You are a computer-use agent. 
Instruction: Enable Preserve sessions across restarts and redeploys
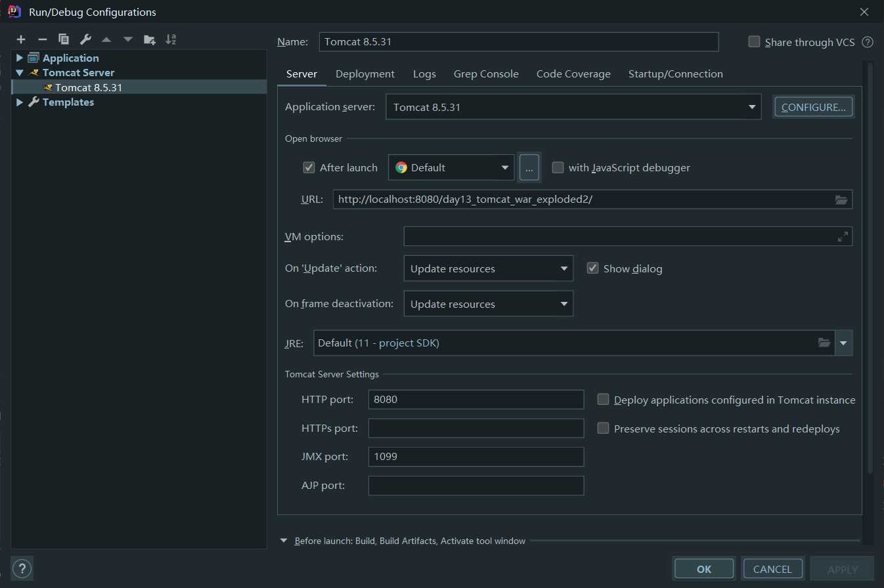(603, 429)
